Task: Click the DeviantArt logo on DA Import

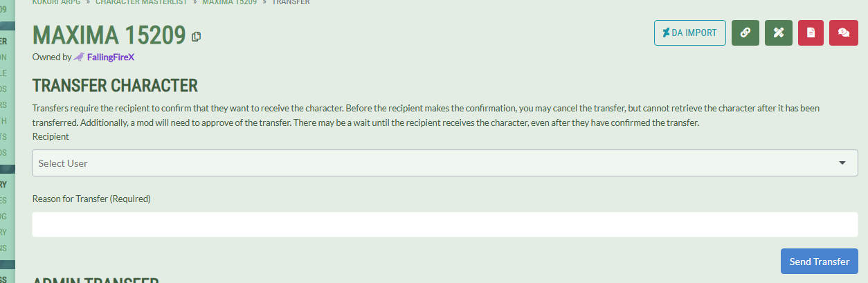Action: 666,33
